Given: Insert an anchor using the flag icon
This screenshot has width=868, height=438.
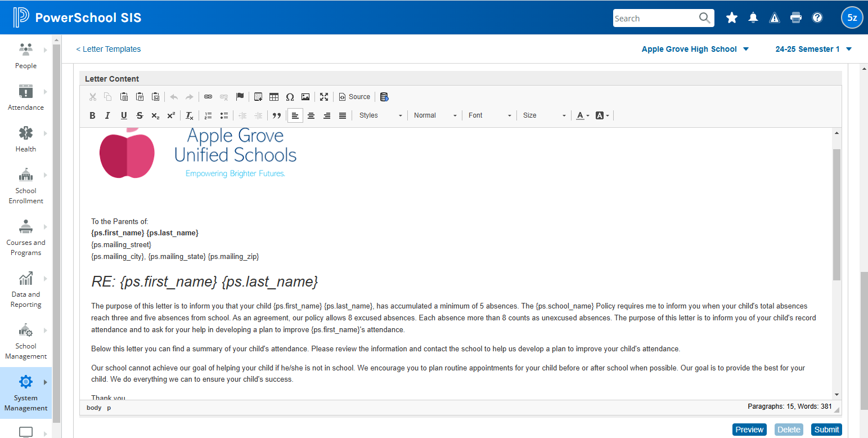Looking at the screenshot, I should [240, 97].
